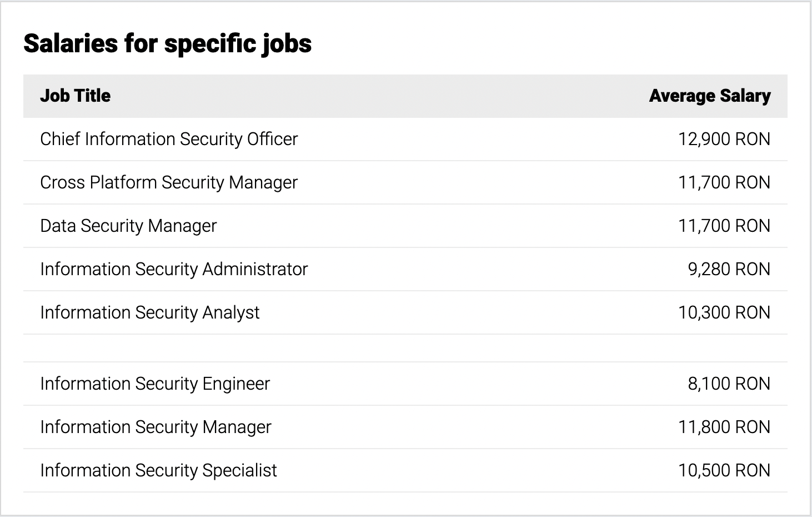The height and width of the screenshot is (517, 812).
Task: Click the Information Security Specialist job title
Action: coord(158,471)
